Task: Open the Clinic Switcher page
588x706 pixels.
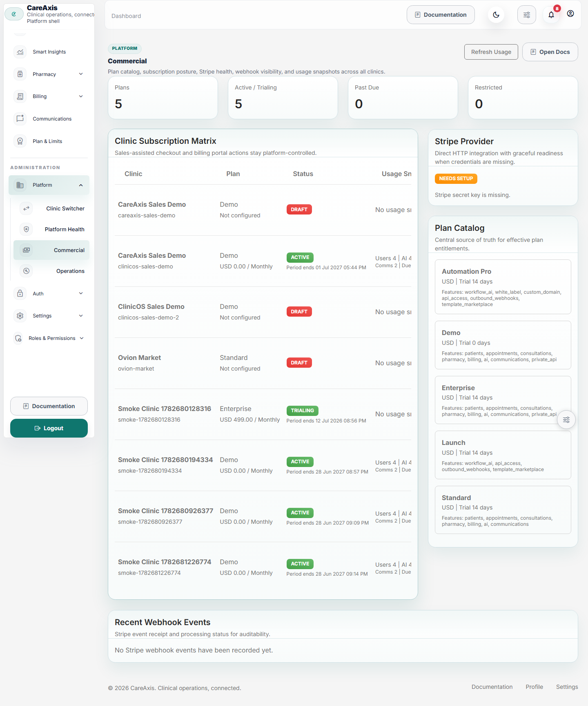Action: tap(51, 208)
